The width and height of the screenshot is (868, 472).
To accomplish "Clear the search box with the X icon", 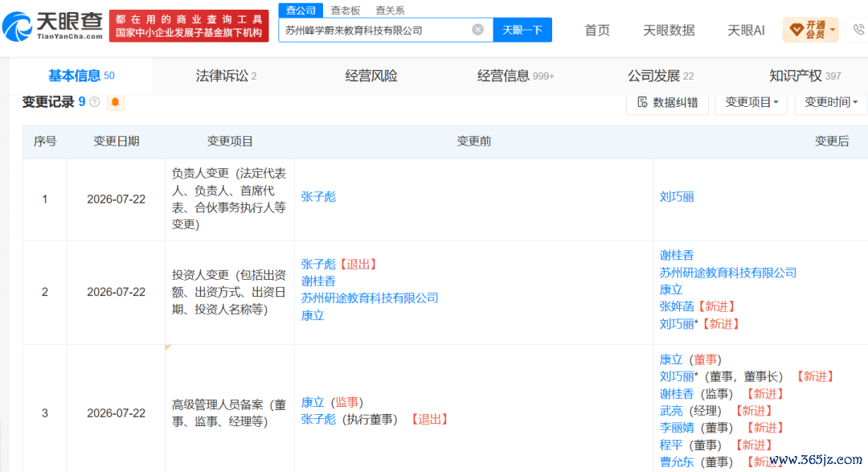I will click(x=477, y=30).
